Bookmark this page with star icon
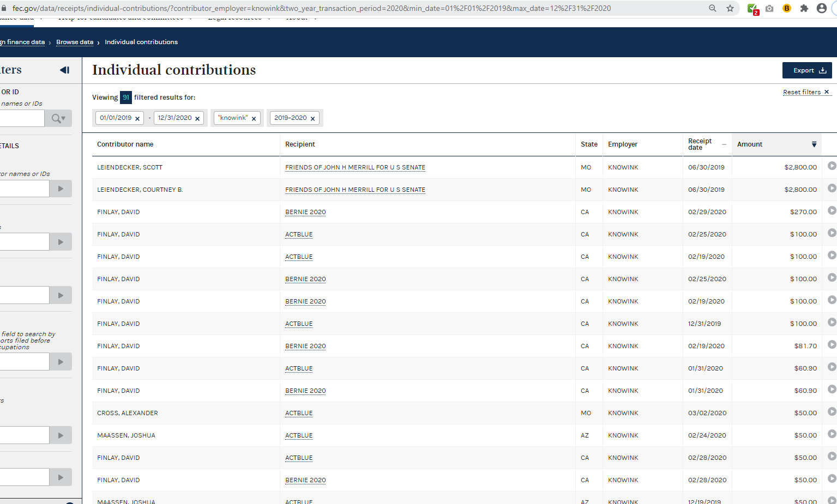837x504 pixels. (x=730, y=8)
